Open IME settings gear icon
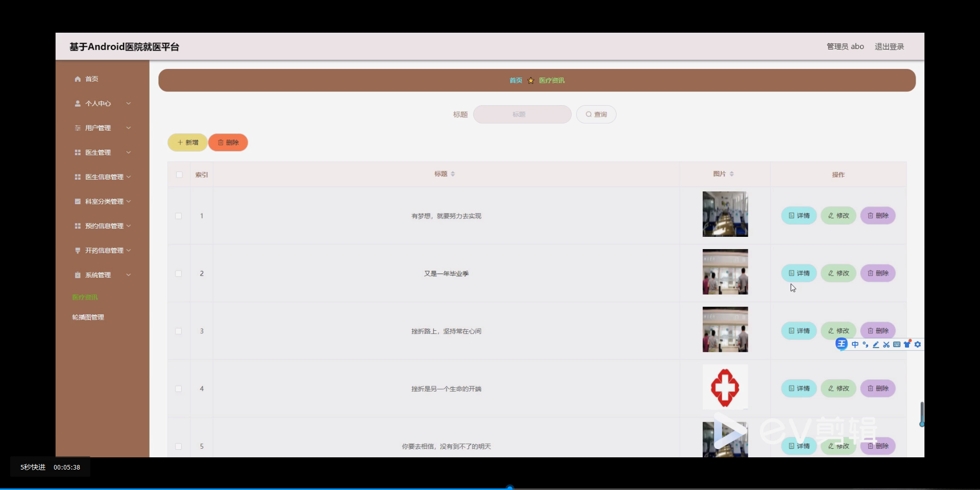Screen dimensions: 980x490 coord(918,344)
